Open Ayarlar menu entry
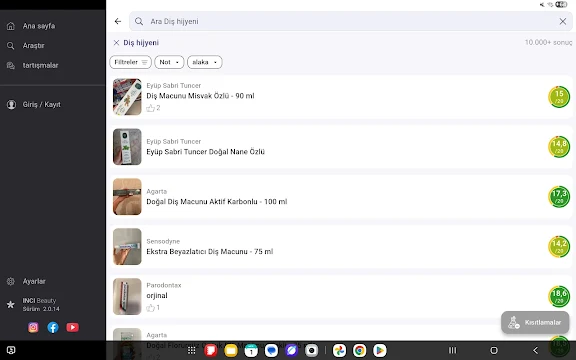 click(x=34, y=281)
